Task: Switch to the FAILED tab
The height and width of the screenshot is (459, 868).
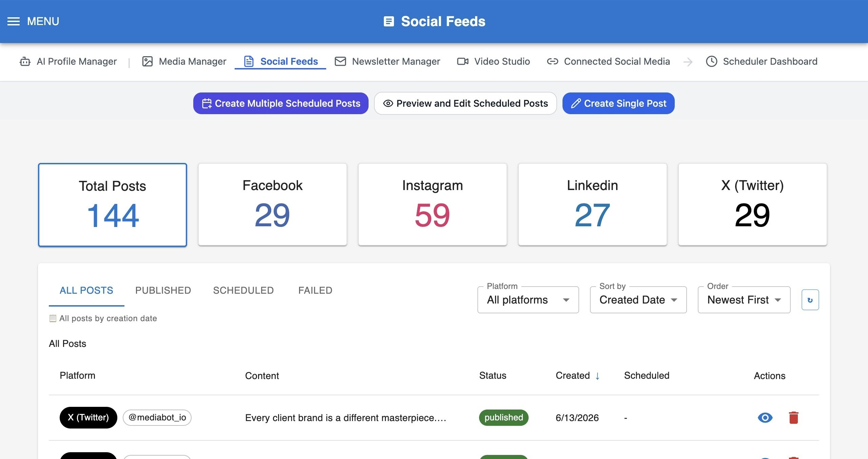Action: click(315, 290)
